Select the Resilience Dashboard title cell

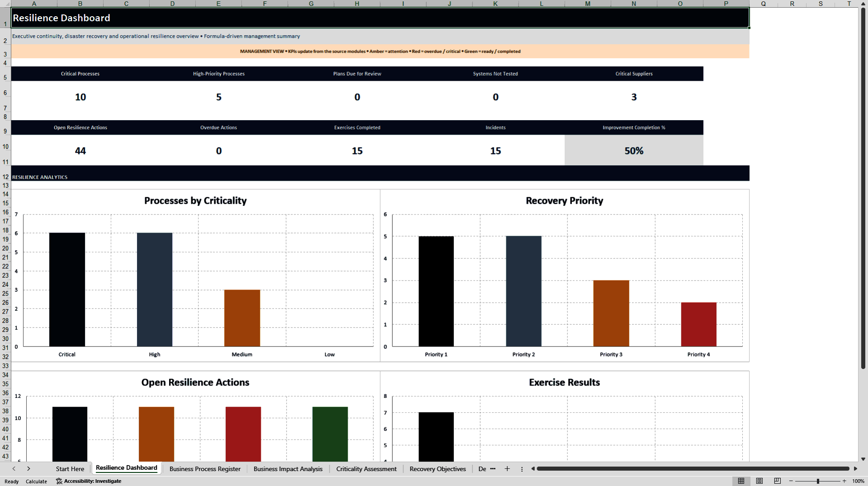[380, 18]
